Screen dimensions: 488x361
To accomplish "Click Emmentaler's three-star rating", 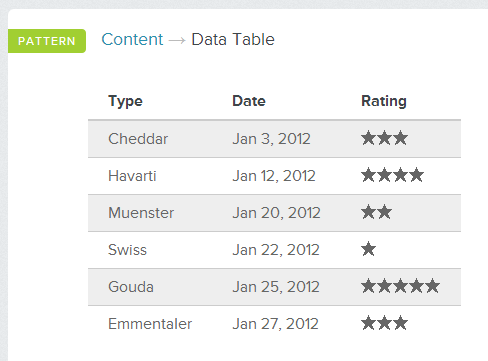I will (x=384, y=323).
